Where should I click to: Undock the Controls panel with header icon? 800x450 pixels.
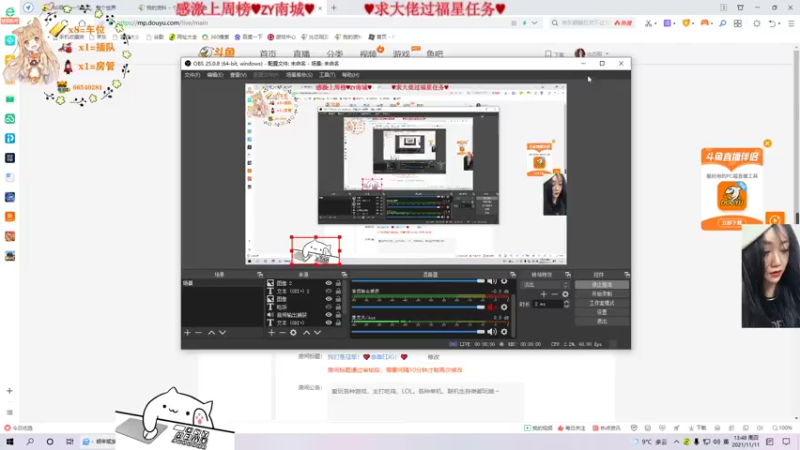point(627,274)
